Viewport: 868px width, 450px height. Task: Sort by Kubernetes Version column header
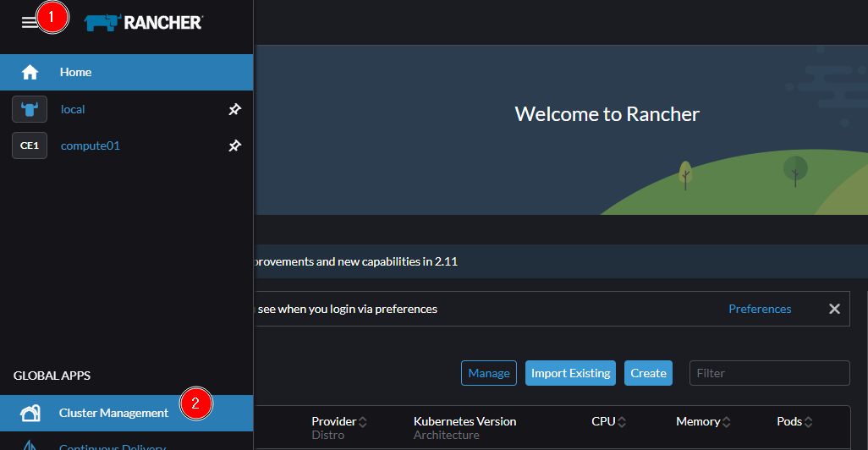pos(464,421)
